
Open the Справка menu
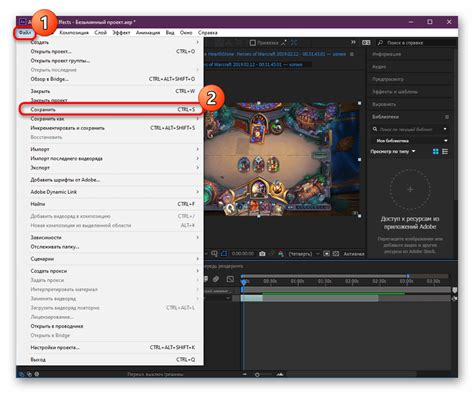(x=208, y=33)
